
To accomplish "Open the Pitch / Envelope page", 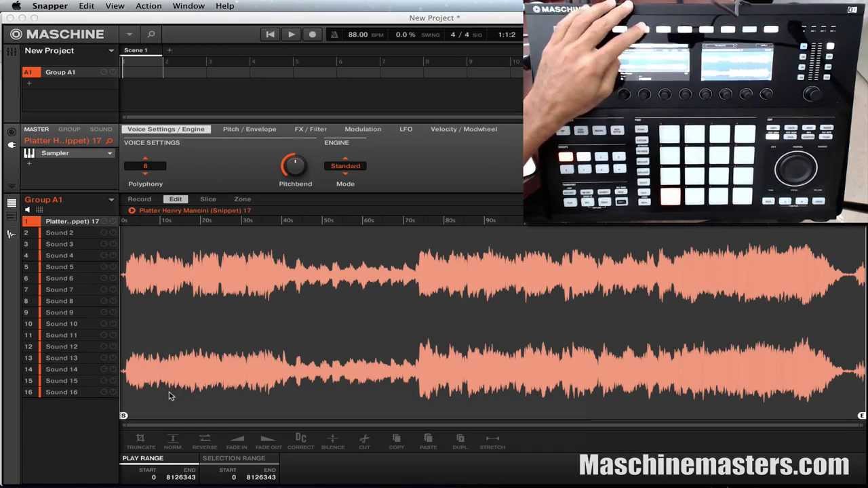I will [x=250, y=129].
